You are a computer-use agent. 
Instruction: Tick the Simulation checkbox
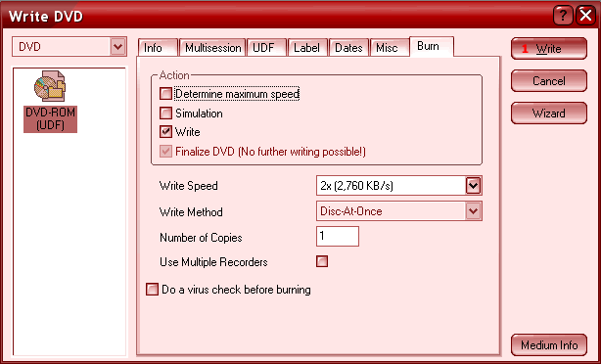click(x=165, y=114)
